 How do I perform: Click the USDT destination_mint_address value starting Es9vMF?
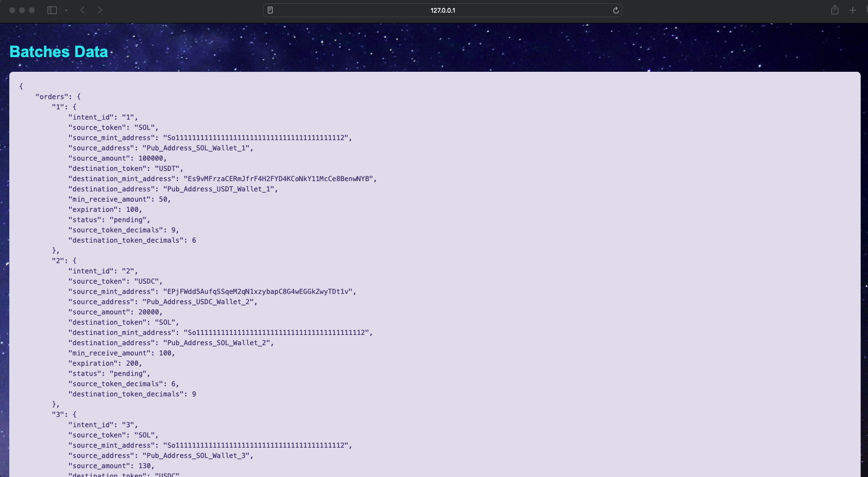tap(280, 179)
